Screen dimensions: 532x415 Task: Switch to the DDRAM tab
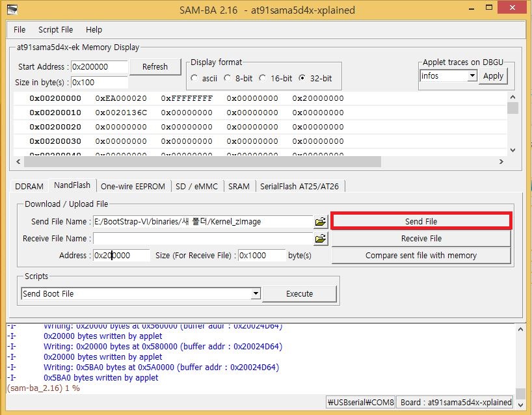29,186
